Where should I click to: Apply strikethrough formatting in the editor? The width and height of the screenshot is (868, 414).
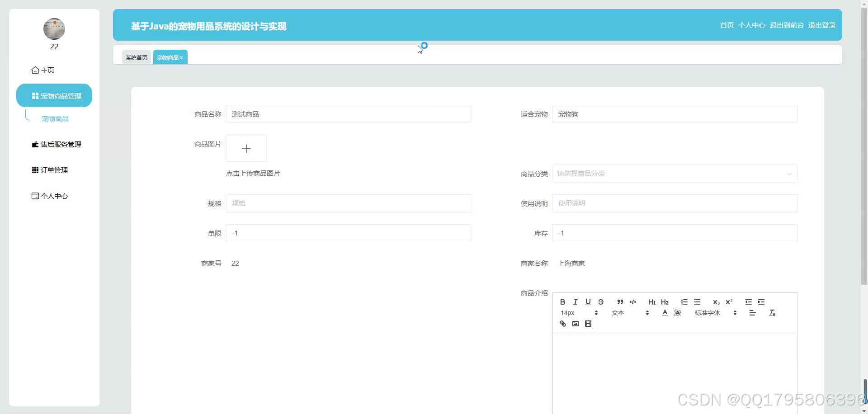(x=600, y=302)
